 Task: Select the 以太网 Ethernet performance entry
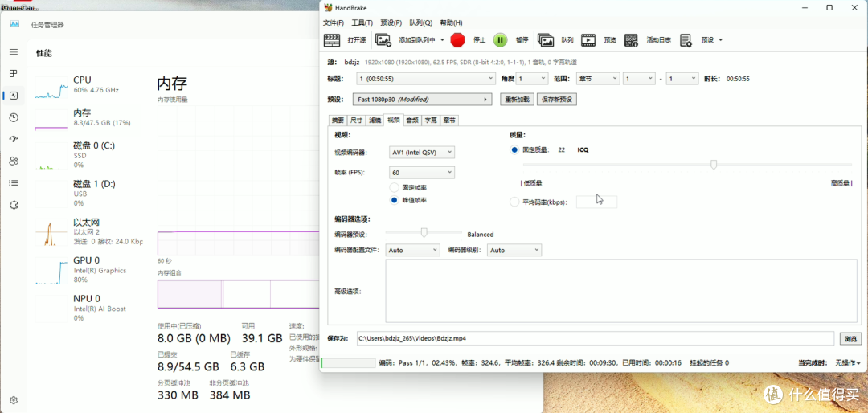point(88,231)
